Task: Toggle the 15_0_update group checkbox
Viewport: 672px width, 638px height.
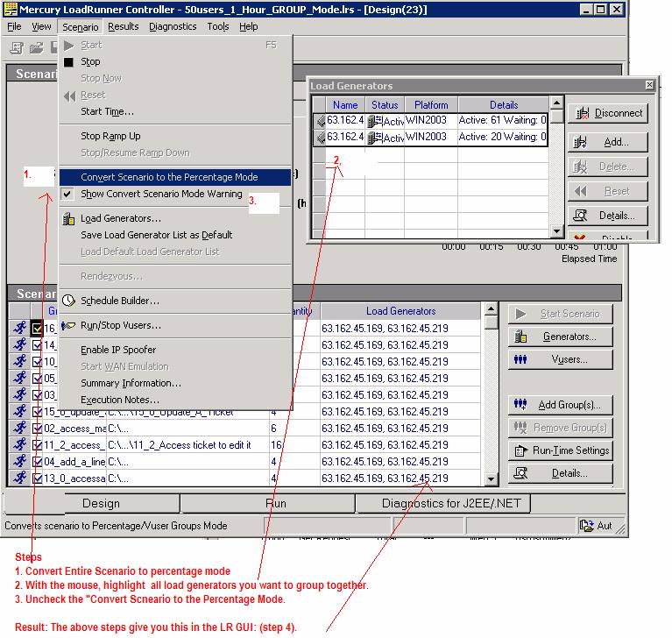Action: tap(38, 412)
